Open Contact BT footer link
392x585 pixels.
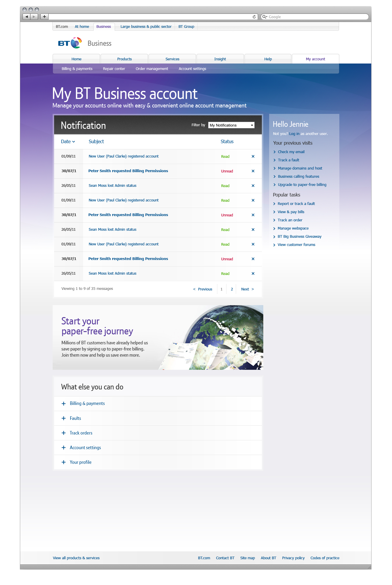pos(225,558)
